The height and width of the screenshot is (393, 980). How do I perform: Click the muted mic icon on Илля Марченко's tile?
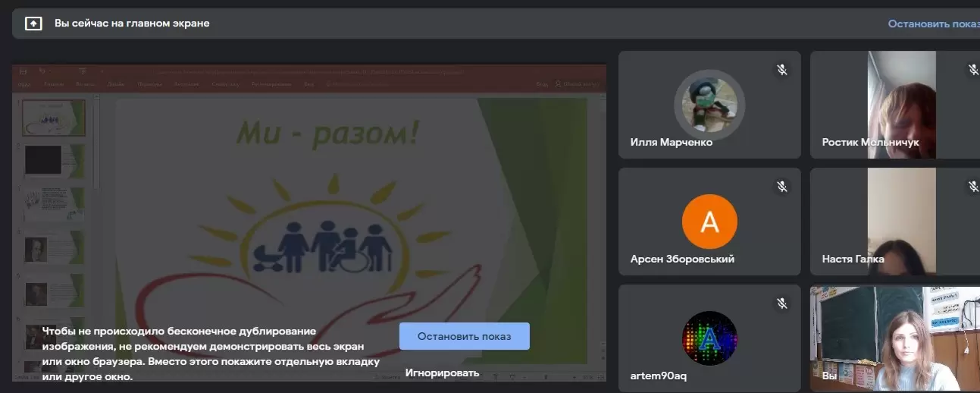pyautogui.click(x=781, y=70)
